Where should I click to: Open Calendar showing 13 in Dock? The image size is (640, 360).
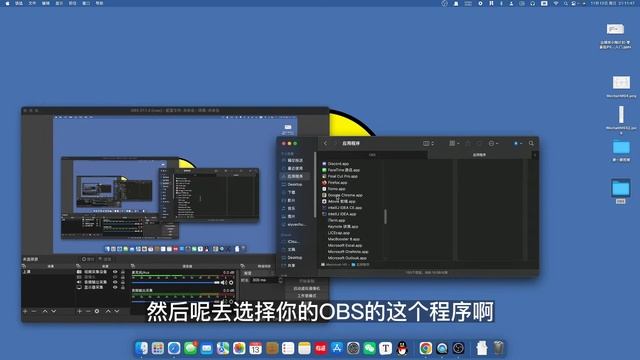(x=256, y=348)
